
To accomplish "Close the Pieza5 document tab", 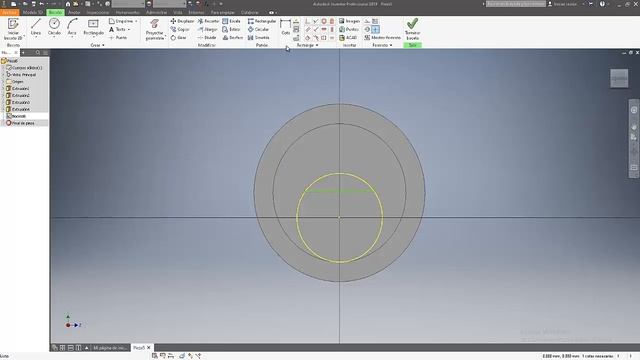I will click(x=149, y=348).
